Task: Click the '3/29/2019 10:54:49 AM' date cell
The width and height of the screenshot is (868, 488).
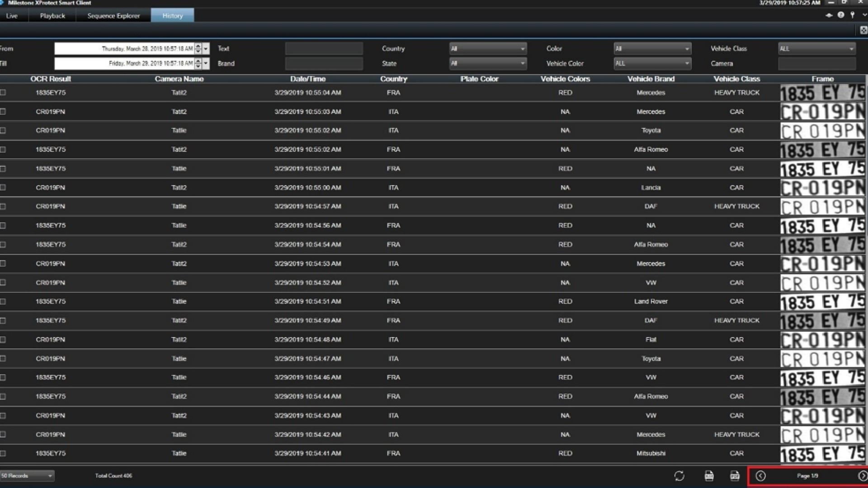Action: point(308,320)
